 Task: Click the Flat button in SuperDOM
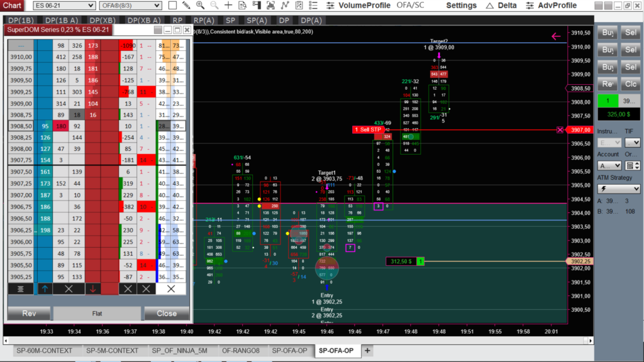click(97, 313)
